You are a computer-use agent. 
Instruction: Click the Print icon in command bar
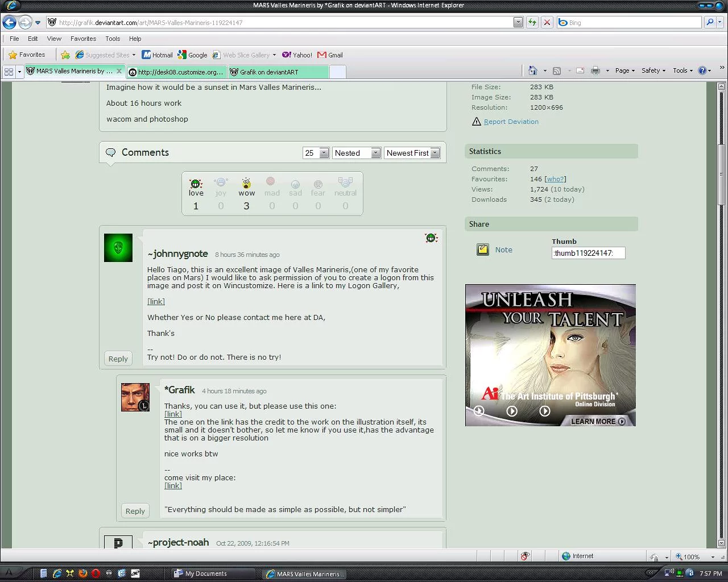pos(595,70)
